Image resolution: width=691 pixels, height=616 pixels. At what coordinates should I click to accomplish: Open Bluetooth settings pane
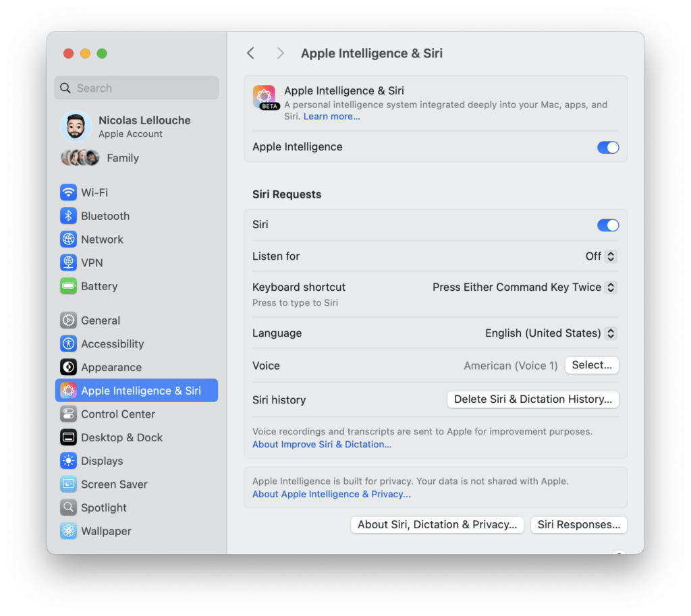tap(136, 216)
